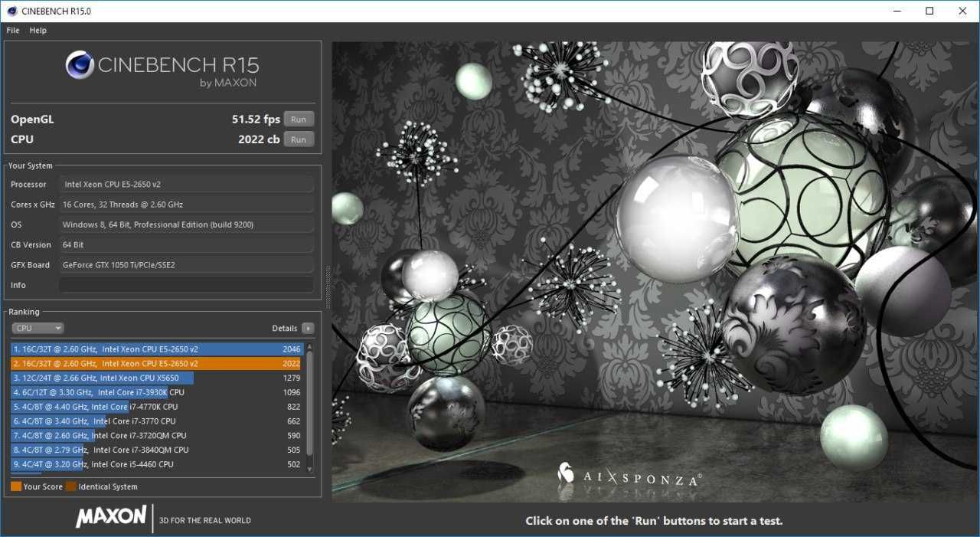
Task: Click the Details label in Ranking
Action: pos(285,328)
